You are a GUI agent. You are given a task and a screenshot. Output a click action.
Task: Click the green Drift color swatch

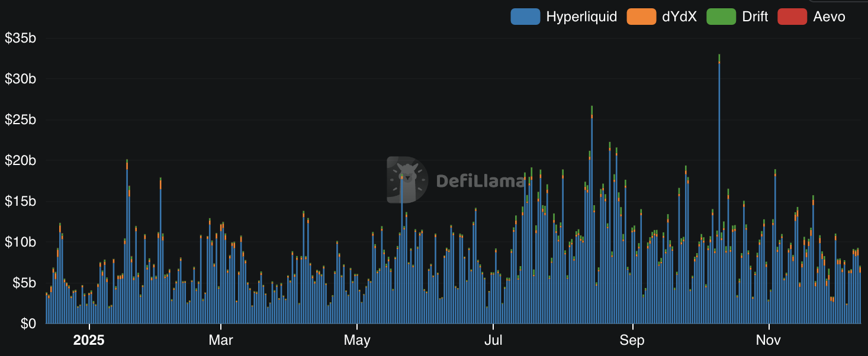click(x=721, y=17)
